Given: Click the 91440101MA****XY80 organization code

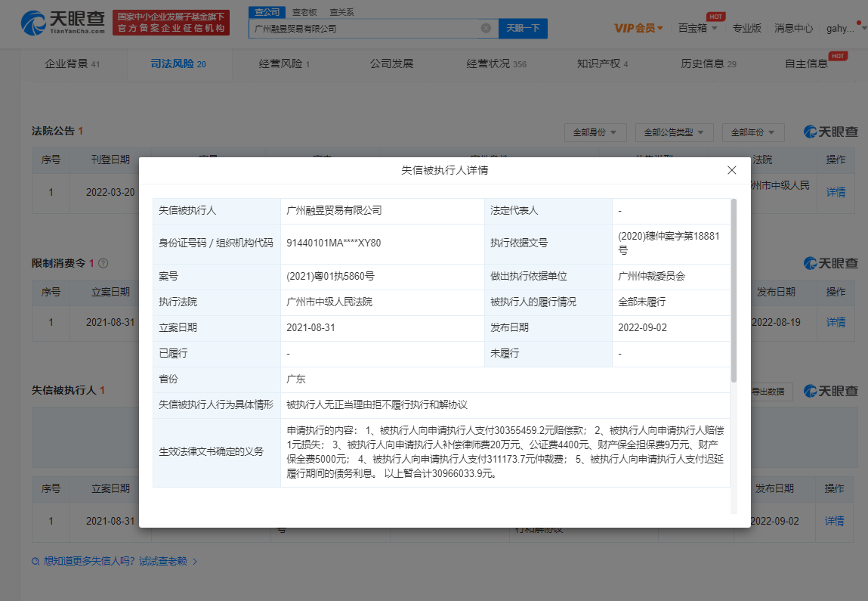Looking at the screenshot, I should pyautogui.click(x=334, y=243).
